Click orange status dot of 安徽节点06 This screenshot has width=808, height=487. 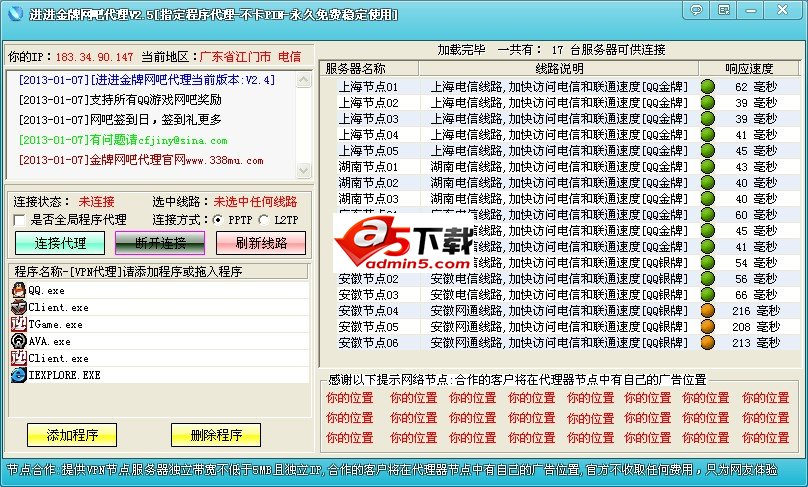click(708, 343)
